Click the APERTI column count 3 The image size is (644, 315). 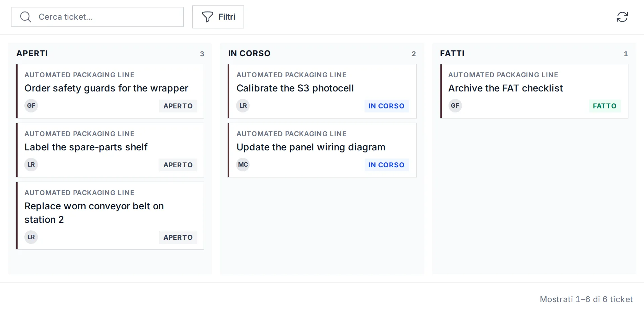tap(202, 54)
